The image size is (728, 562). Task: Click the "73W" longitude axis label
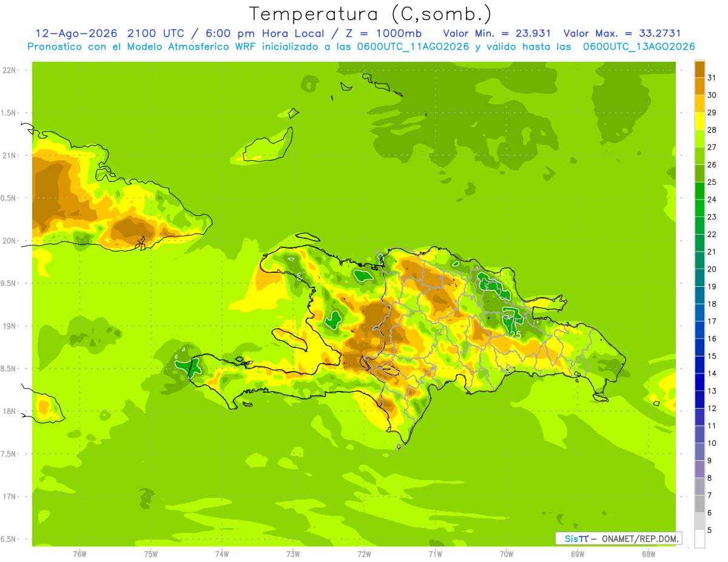pos(292,554)
